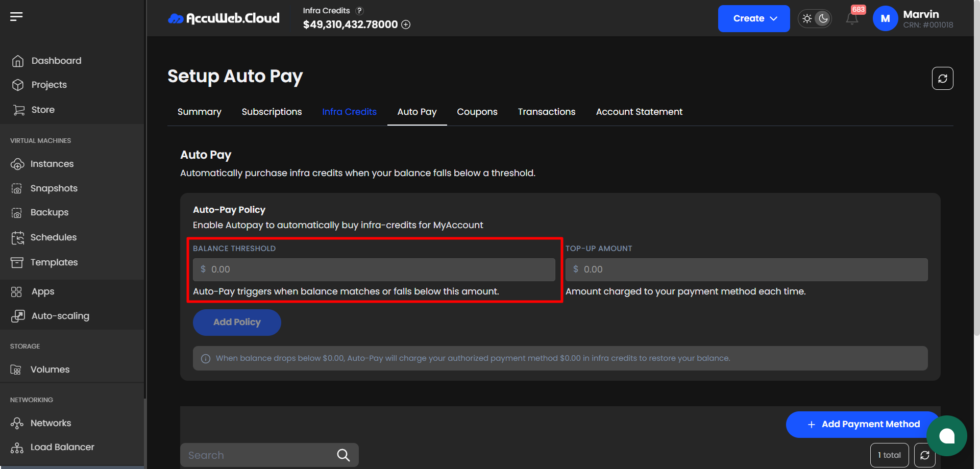
Task: Switch to light mode sun icon
Action: point(807,18)
